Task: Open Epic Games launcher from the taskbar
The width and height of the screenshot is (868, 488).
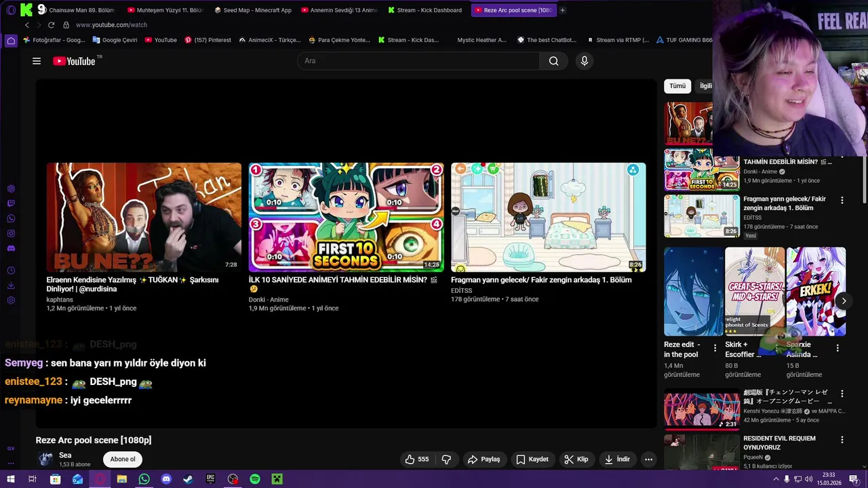Action: (x=210, y=479)
